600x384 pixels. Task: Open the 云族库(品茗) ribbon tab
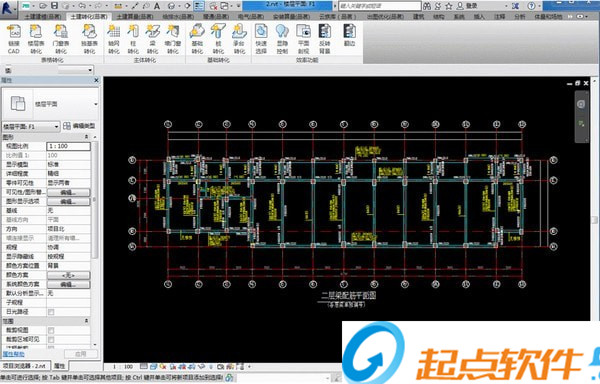pos(338,17)
